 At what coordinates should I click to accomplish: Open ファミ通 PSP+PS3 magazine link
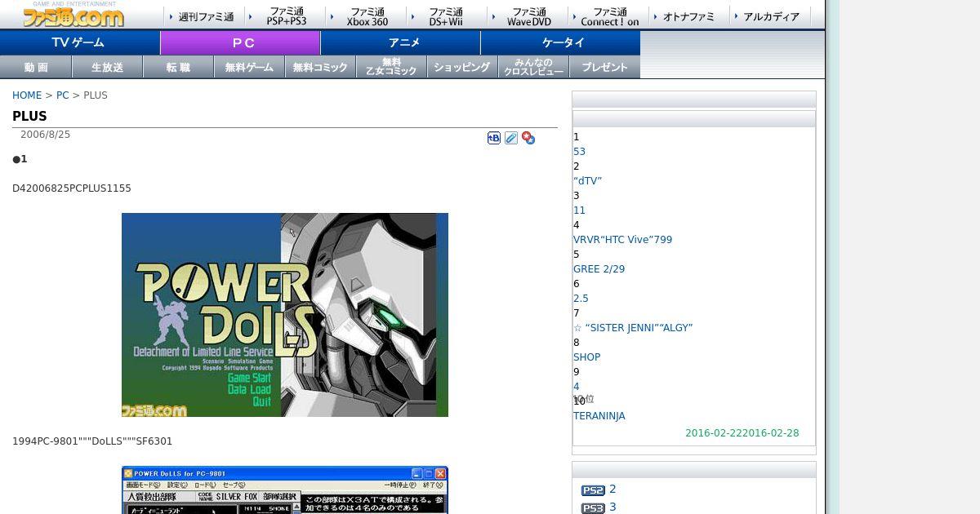click(x=286, y=16)
